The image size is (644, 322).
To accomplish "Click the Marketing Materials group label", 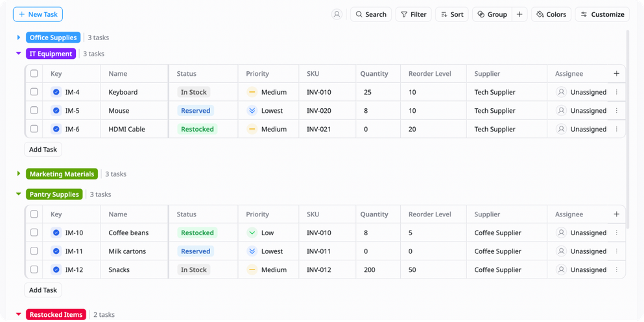I will (62, 174).
